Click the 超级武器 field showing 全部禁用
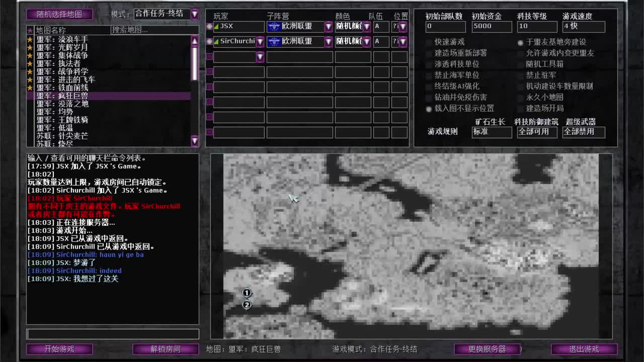644x362 pixels. [x=584, y=132]
